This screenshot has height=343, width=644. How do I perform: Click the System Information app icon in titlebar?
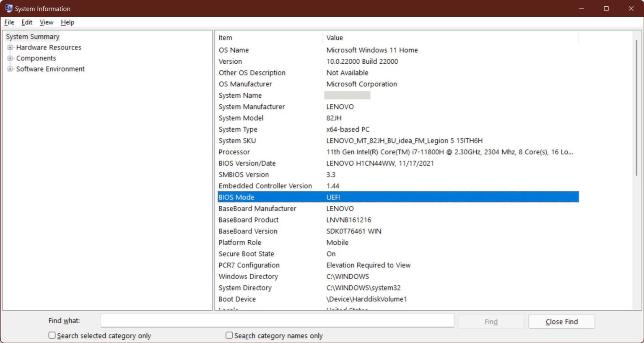8,8
